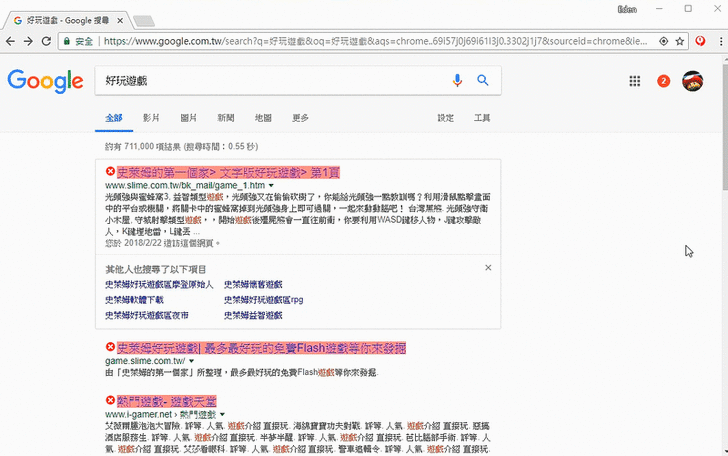
Task: Open the Google apps grid
Action: click(x=635, y=81)
